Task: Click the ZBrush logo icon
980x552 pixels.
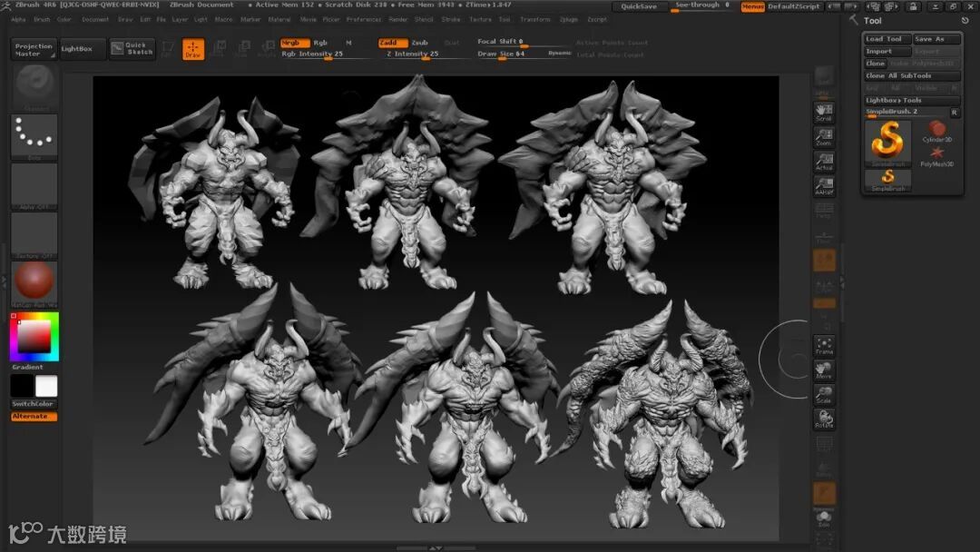Action: click(x=6, y=5)
